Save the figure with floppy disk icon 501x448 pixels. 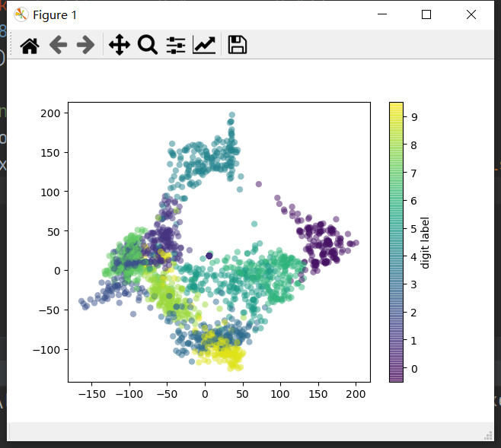pos(238,46)
